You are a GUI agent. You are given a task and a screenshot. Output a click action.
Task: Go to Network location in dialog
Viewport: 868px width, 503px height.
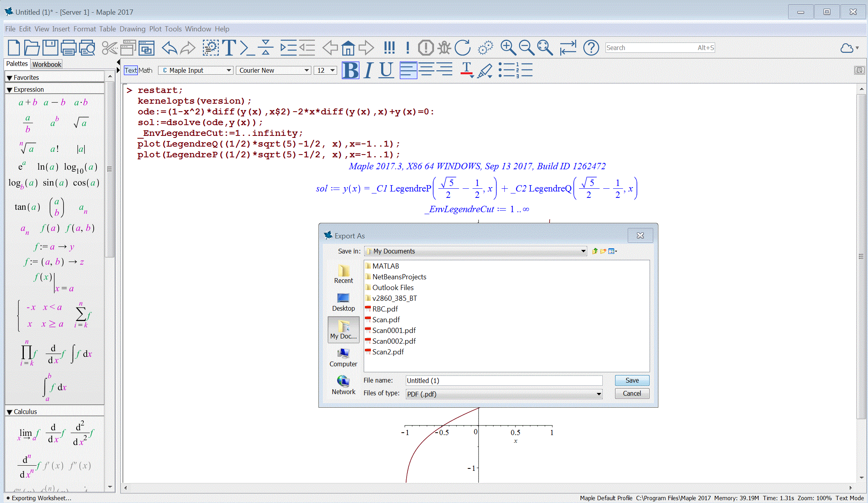[x=343, y=385]
